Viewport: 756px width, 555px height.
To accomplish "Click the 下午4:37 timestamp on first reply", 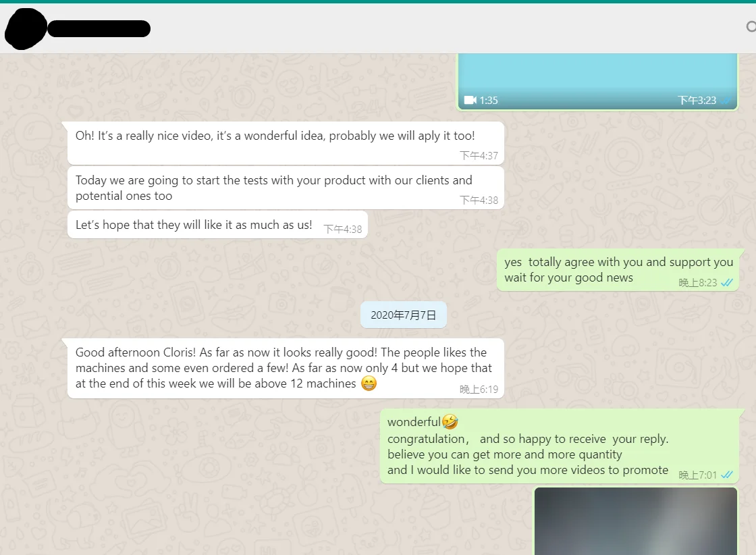I will [479, 155].
